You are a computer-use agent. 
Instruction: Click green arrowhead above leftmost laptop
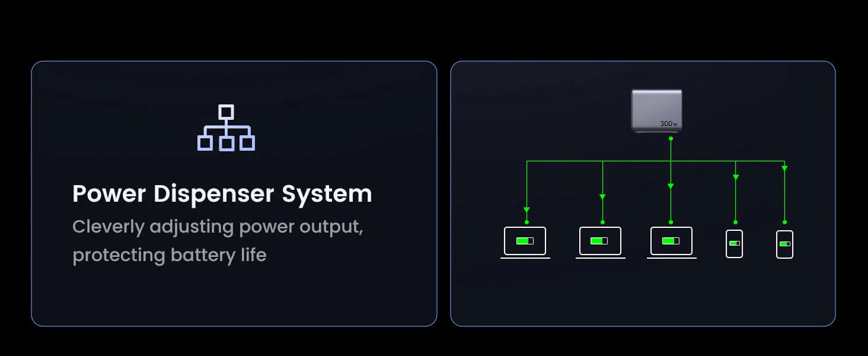tap(526, 210)
